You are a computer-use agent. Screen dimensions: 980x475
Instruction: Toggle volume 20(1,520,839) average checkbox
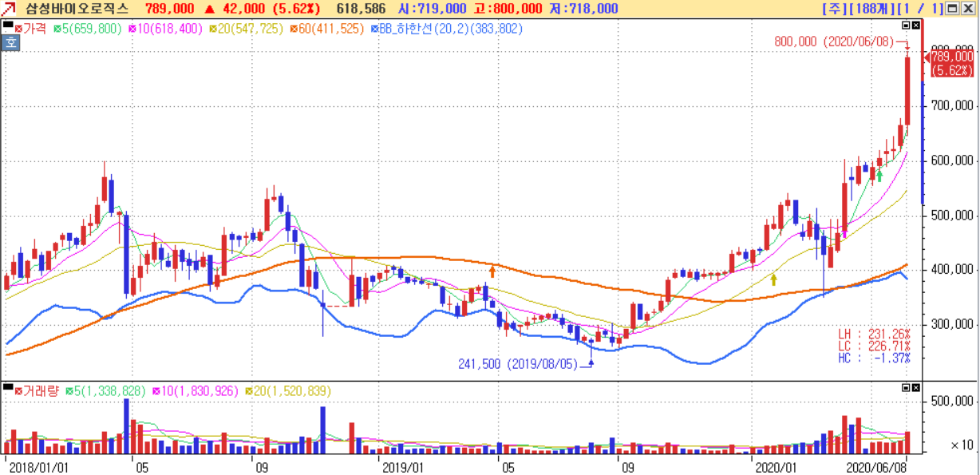[x=248, y=390]
